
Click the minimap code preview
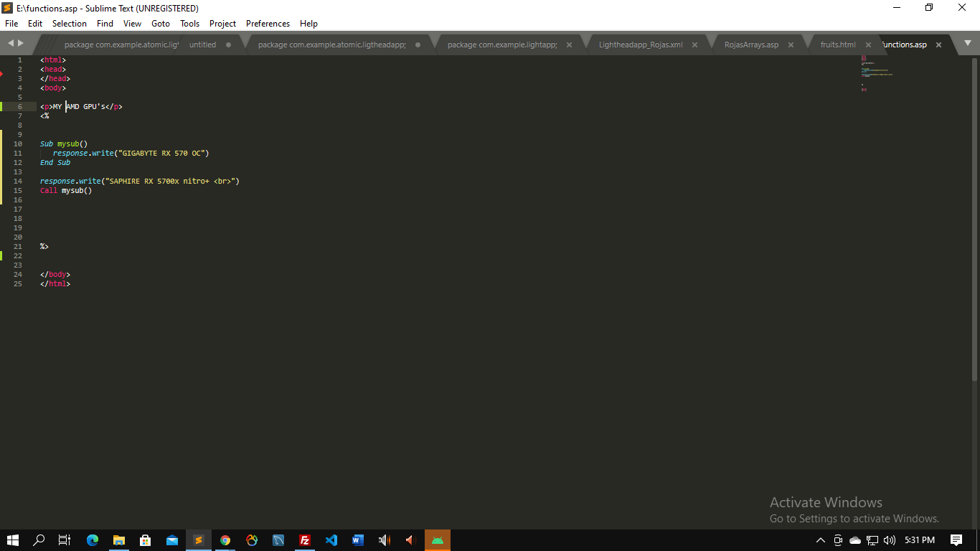coord(877,73)
